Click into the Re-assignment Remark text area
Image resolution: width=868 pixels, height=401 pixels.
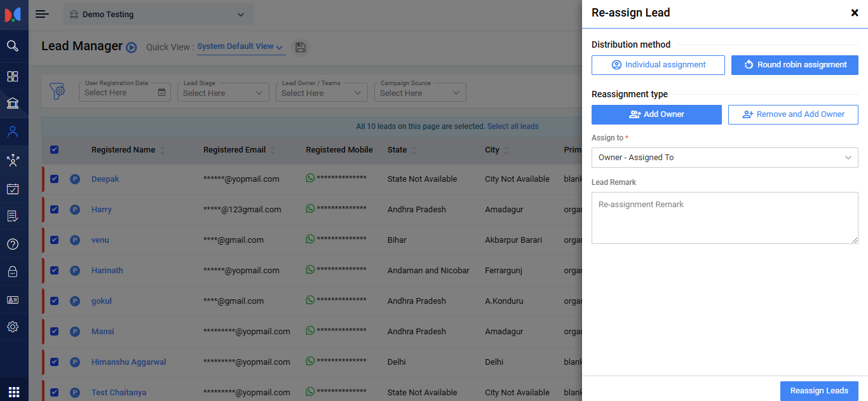724,218
